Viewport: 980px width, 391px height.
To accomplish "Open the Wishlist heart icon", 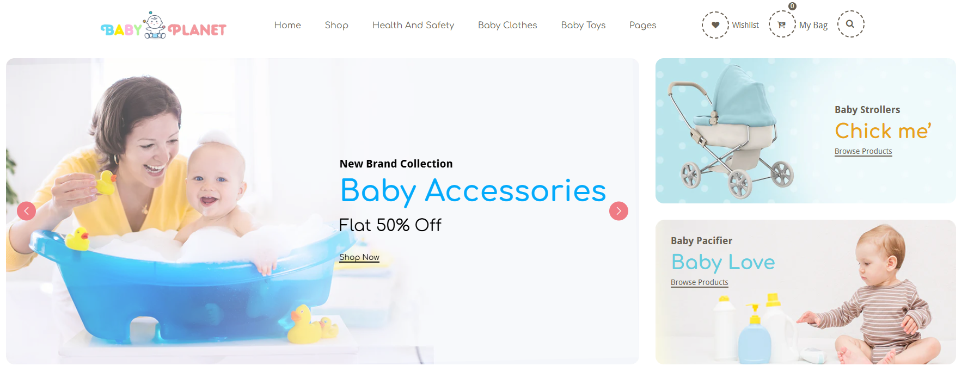I will click(715, 25).
